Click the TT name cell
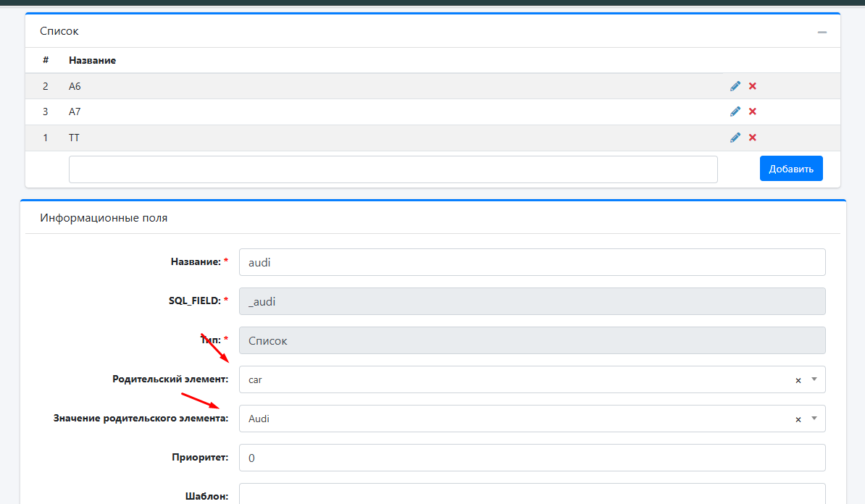865x504 pixels. [x=74, y=138]
